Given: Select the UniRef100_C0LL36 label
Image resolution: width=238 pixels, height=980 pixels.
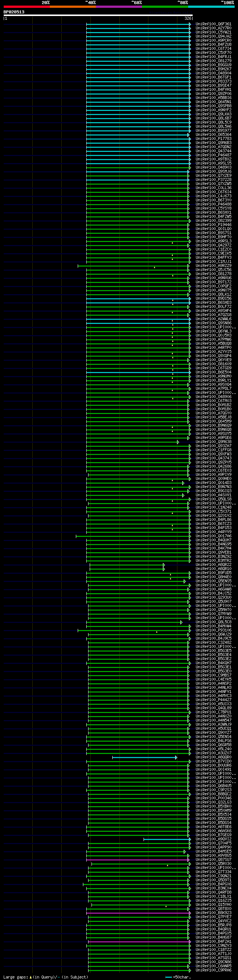Looking at the screenshot, I should 213,188.
